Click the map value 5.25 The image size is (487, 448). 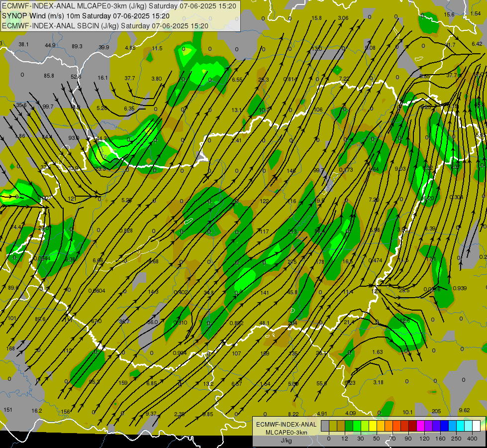(x=127, y=201)
